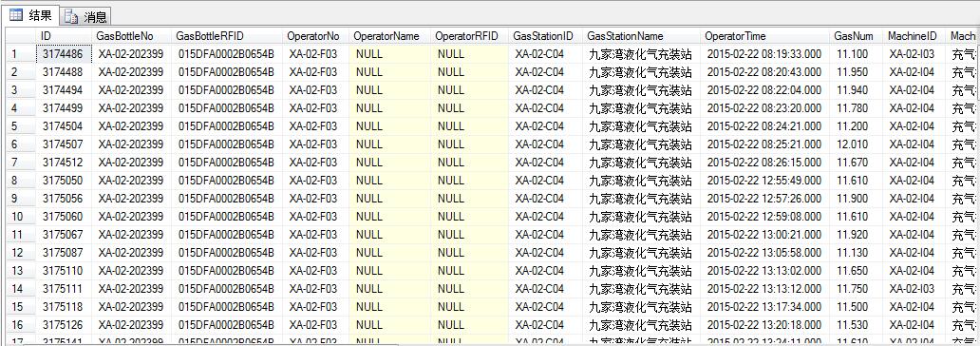The image size is (980, 346).
Task: Click MachineID cell XA-02-I03 in row 1
Action: point(915,54)
